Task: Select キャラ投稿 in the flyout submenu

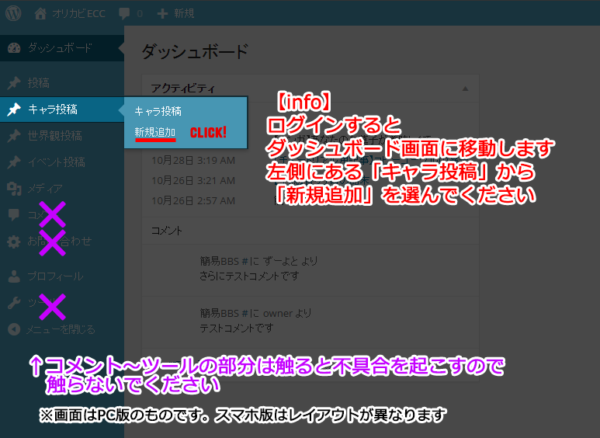Action: point(158,111)
